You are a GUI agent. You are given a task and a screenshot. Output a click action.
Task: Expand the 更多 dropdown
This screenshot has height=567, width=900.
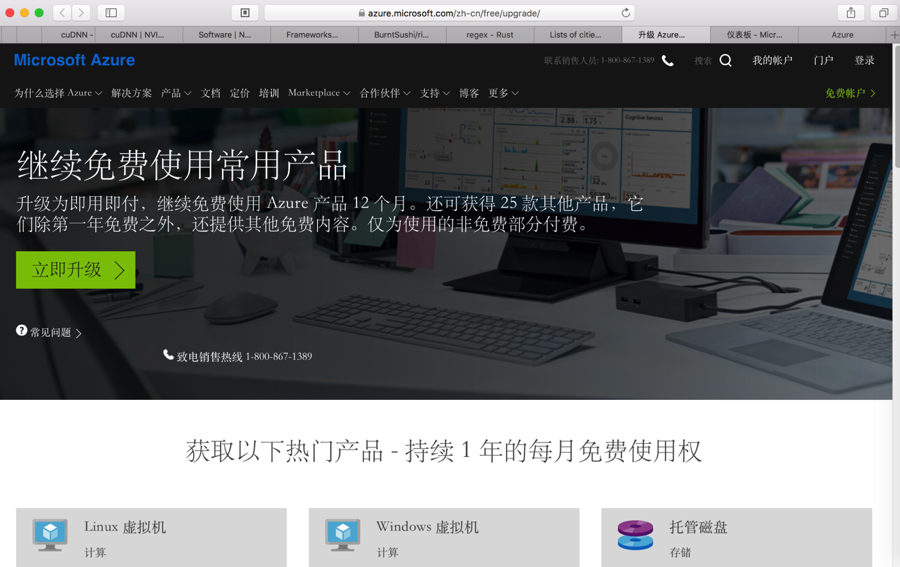click(503, 93)
